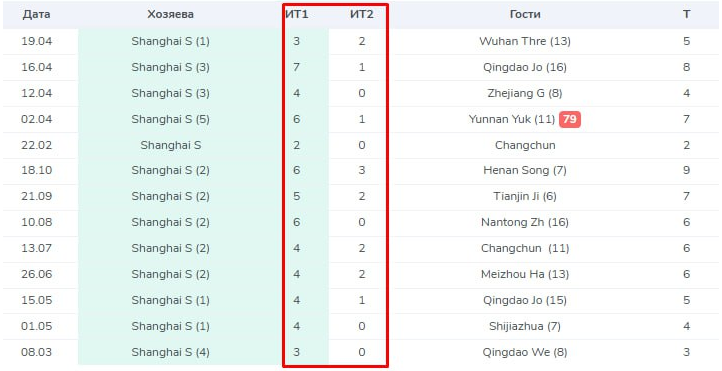
Task: Sort by the Дата column header
Action: coord(36,14)
